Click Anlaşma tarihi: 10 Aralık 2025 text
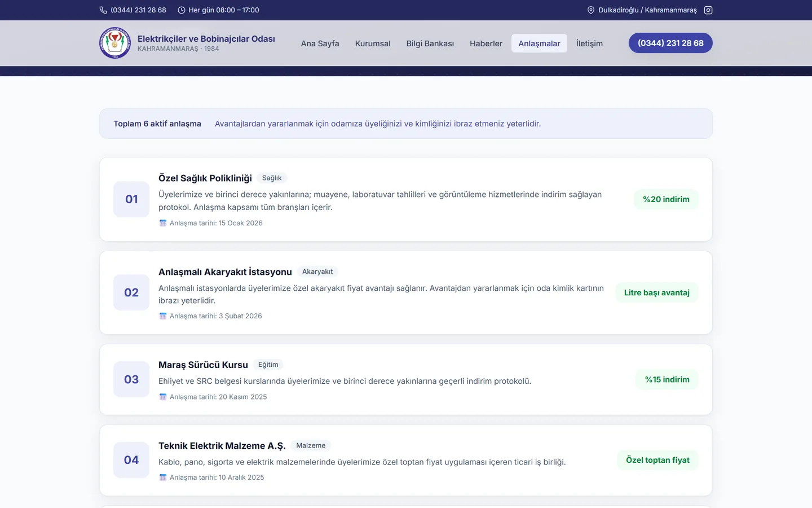812x508 pixels. pos(217,478)
